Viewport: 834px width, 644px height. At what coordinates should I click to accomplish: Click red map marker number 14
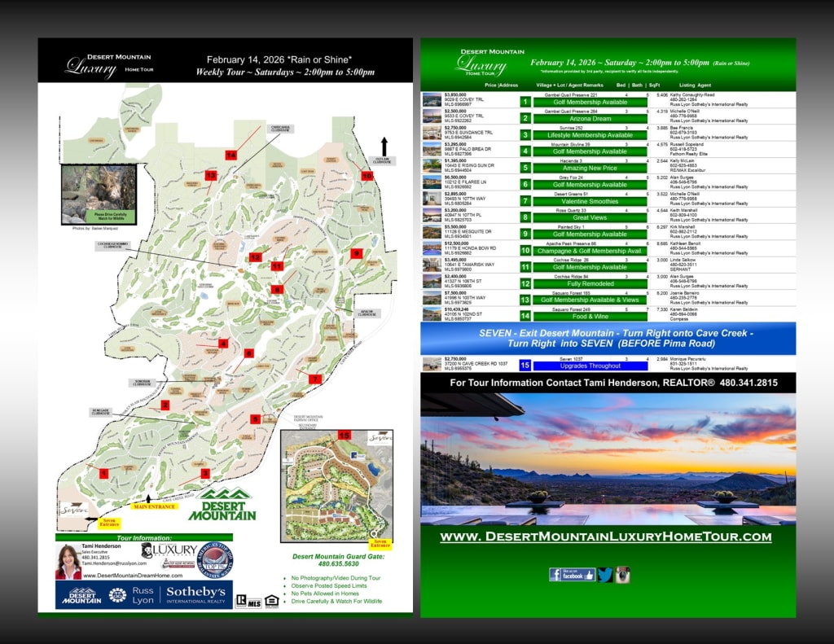(230, 155)
